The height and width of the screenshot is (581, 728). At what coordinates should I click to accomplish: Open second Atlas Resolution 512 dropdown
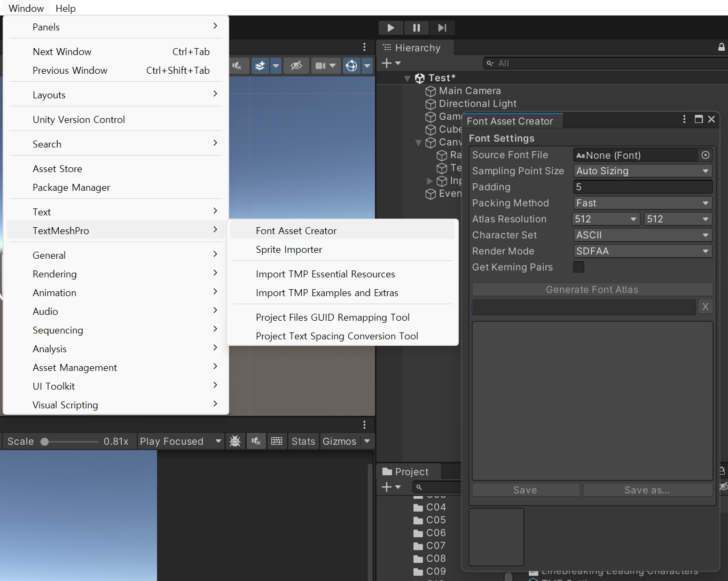pyautogui.click(x=678, y=219)
